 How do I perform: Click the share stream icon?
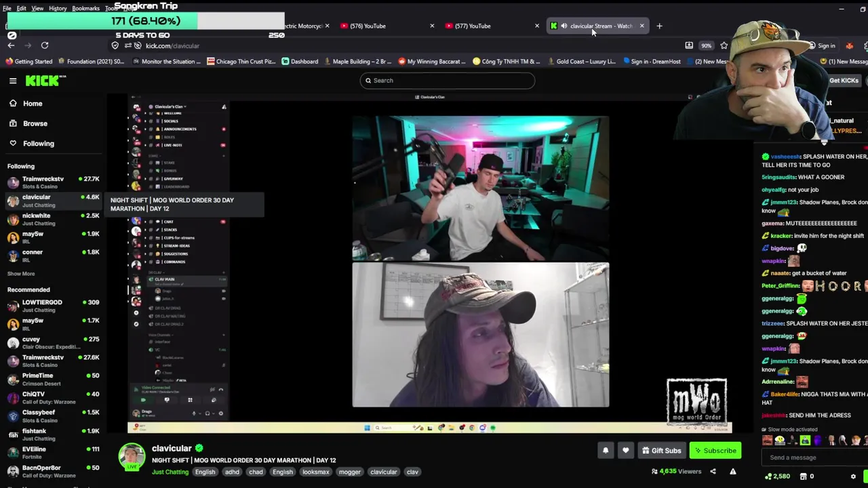click(x=713, y=472)
